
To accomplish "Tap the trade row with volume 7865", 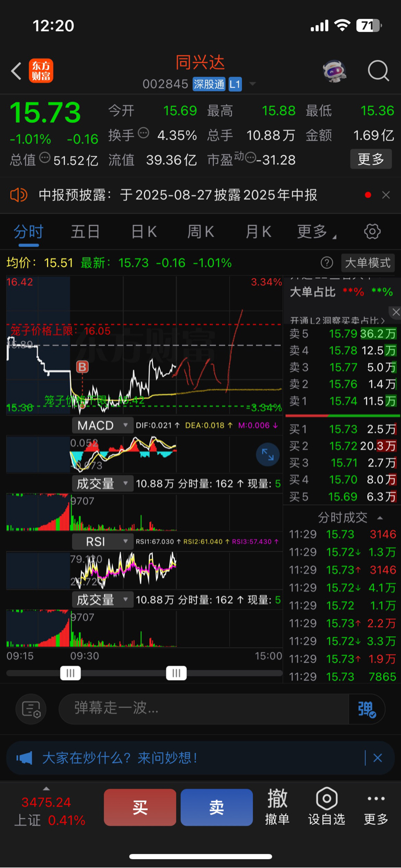I will coord(343,676).
